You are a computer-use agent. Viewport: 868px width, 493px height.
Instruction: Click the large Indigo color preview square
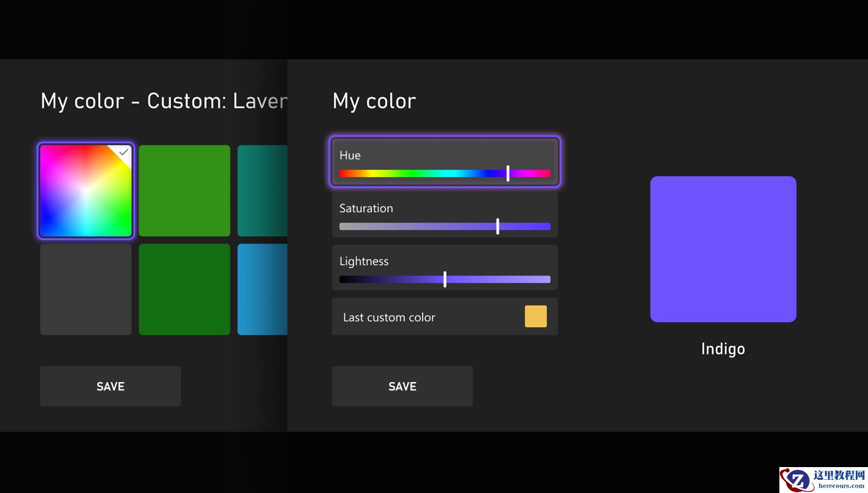[x=723, y=249]
